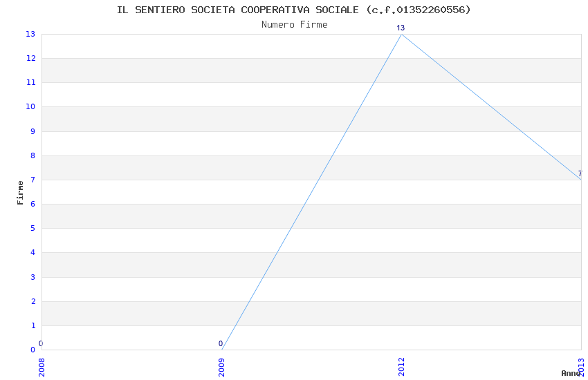Click y-axis tick value 6
The image size is (588, 380).
point(33,204)
